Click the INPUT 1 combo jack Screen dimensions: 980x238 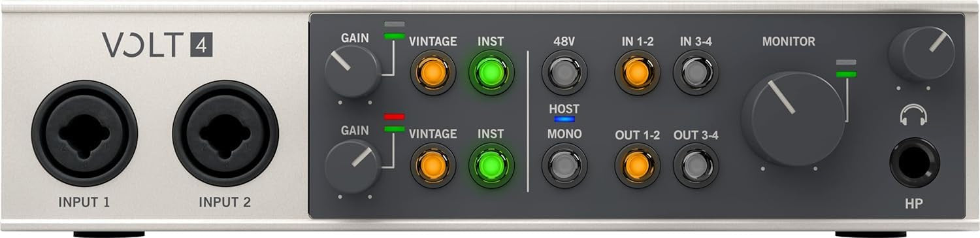click(84, 133)
